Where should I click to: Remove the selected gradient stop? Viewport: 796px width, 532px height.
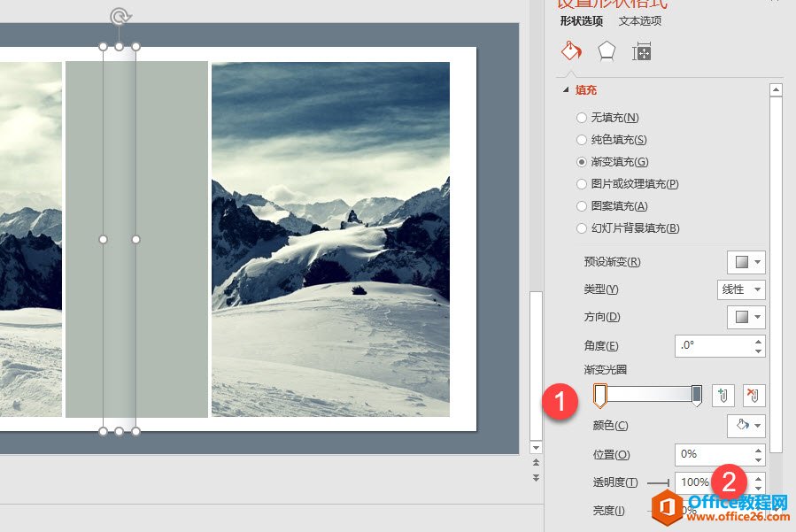[x=753, y=395]
